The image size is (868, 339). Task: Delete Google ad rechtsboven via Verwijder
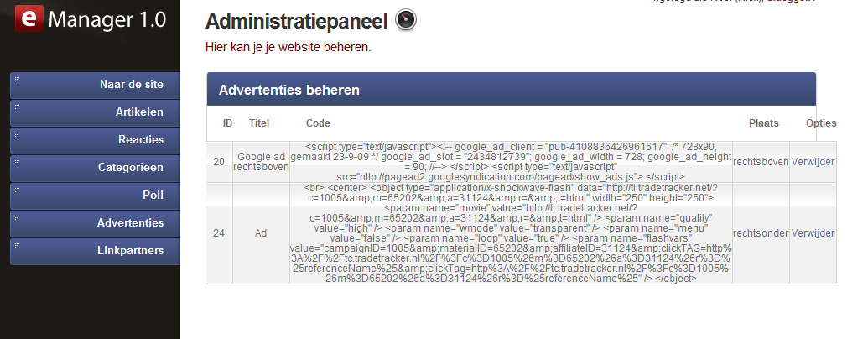coord(813,162)
